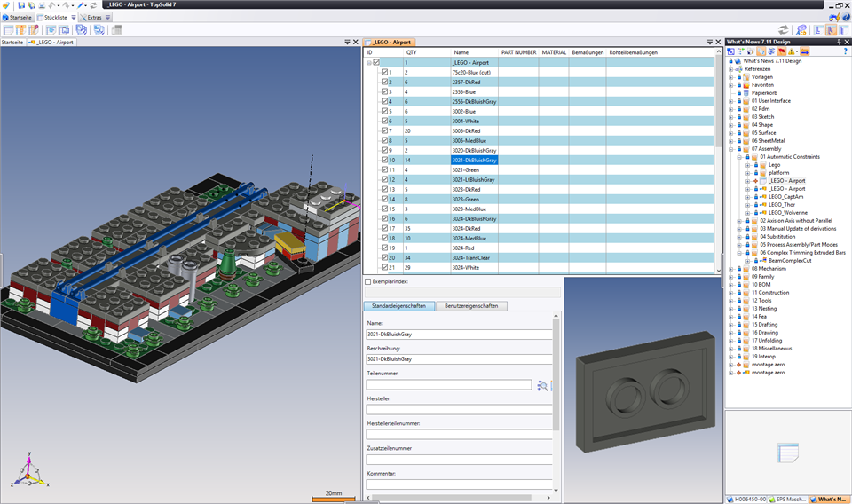The height and width of the screenshot is (504, 852).
Task: Toggle the checkbox for row ID 5
Action: pyautogui.click(x=384, y=111)
